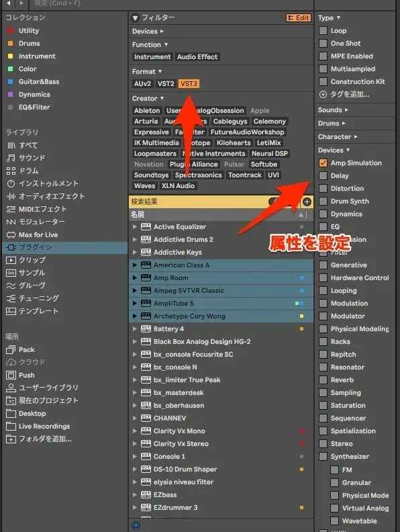Click the Add Folder icon (フォルダを追加)
Image resolution: width=400 pixels, height=532 pixels.
click(11, 439)
